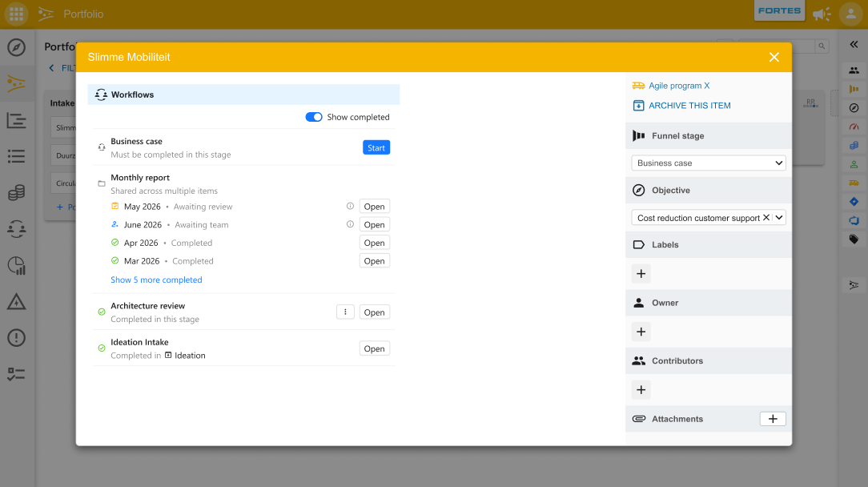Open the Agile program X link
This screenshot has height=487, width=868.
coord(679,86)
